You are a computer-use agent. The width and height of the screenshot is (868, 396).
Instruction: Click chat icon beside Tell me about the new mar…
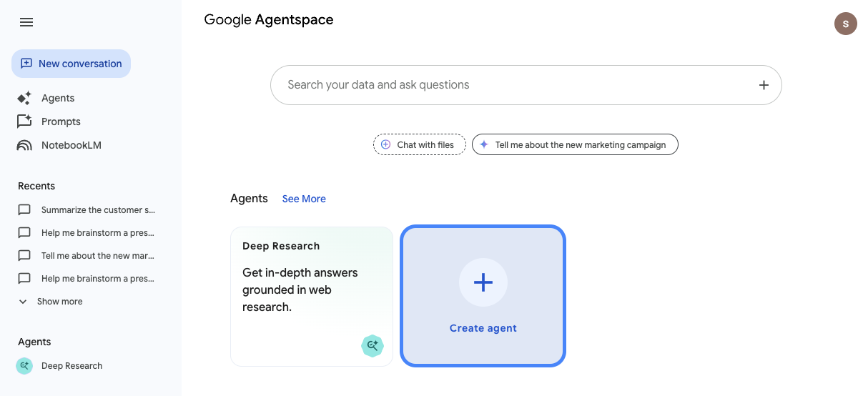[24, 256]
